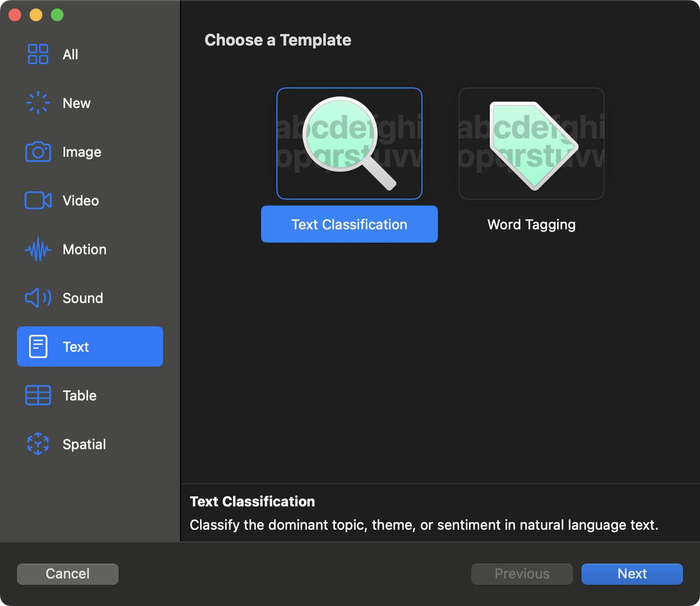Screen dimensions: 700x606
Task: Choose the All label in sidebar
Action: coord(70,55)
